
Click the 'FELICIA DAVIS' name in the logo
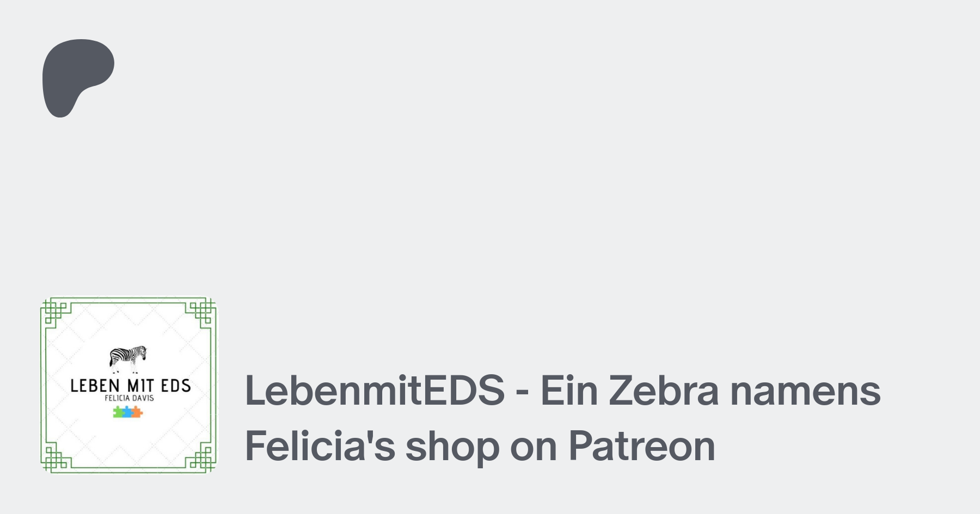pos(129,398)
